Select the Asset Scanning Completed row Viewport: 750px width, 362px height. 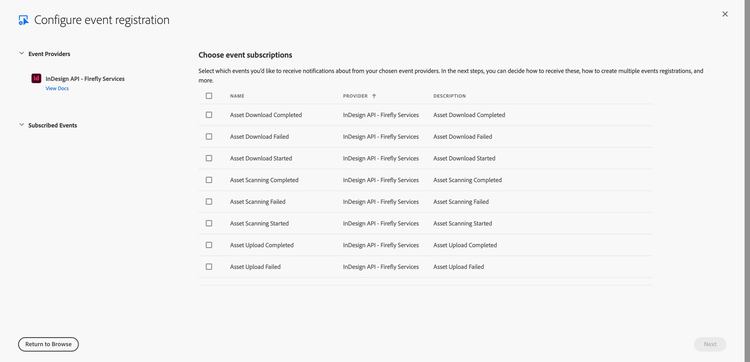(x=425, y=180)
